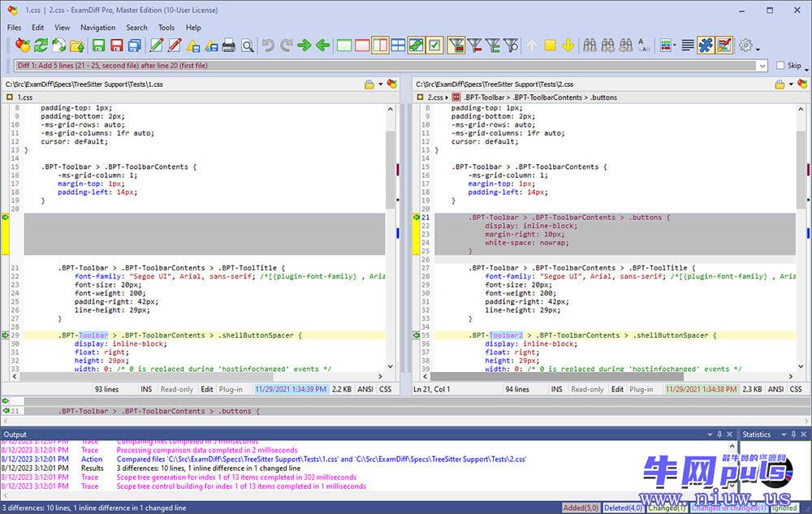The height and width of the screenshot is (514, 812).
Task: Expand the Diff 1 differences dropdown list
Action: (762, 66)
